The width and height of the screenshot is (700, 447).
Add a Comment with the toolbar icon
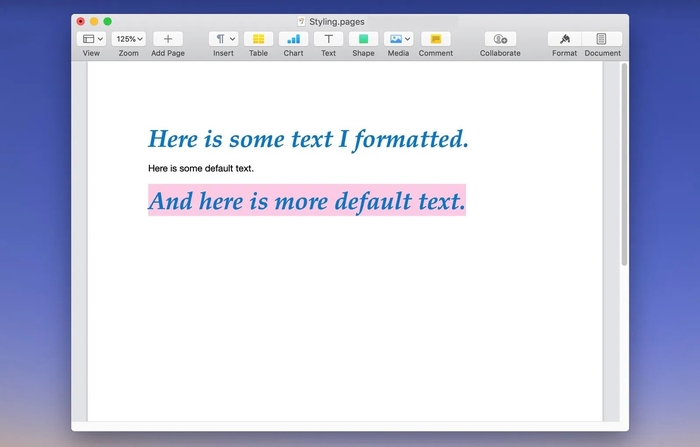click(x=435, y=39)
